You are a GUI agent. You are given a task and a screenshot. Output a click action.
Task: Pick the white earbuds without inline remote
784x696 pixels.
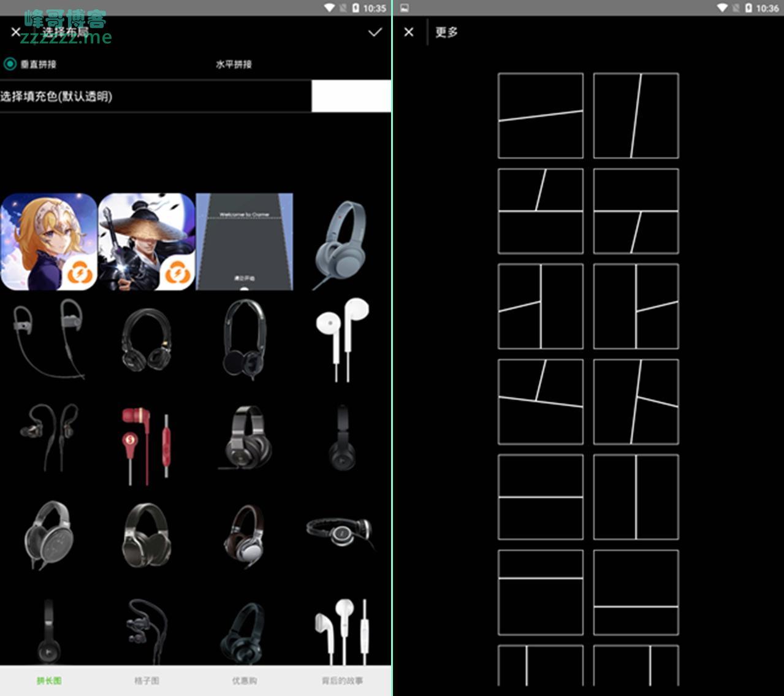coord(342,340)
